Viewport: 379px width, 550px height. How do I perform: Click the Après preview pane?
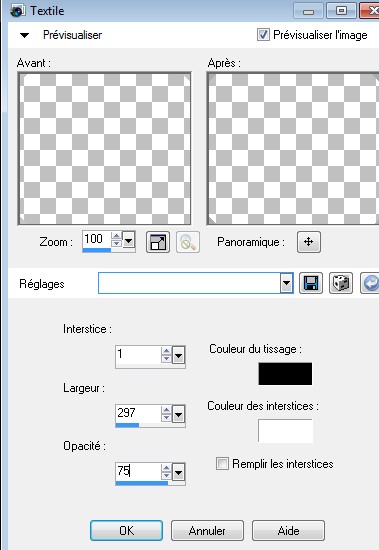pos(293,149)
